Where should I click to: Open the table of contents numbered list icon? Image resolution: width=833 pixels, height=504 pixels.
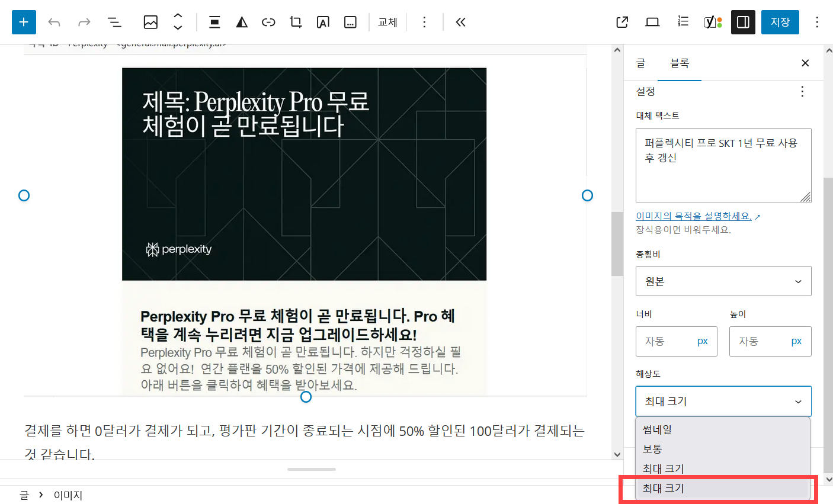[x=683, y=23]
